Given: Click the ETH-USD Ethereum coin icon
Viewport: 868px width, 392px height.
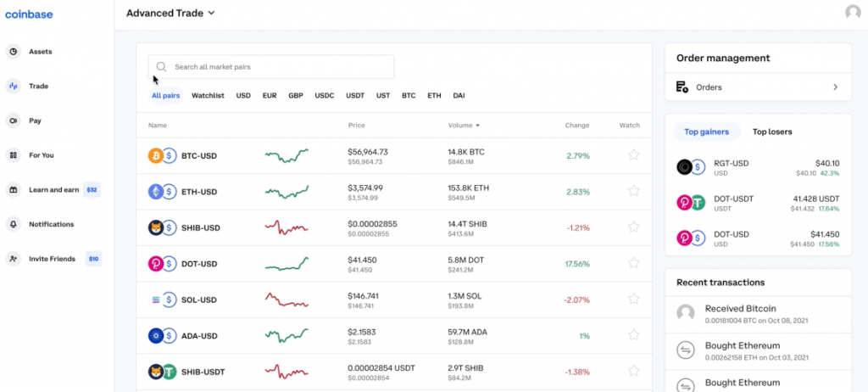Looking at the screenshot, I should pyautogui.click(x=156, y=192).
